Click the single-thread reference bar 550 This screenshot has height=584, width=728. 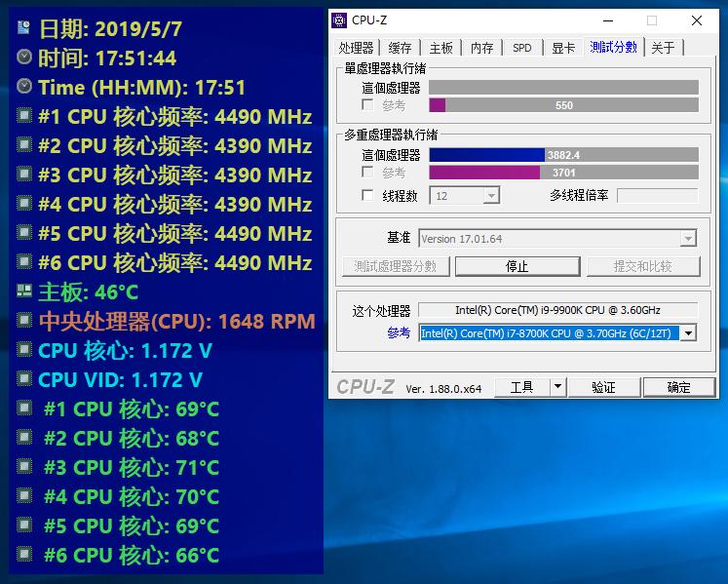(563, 105)
